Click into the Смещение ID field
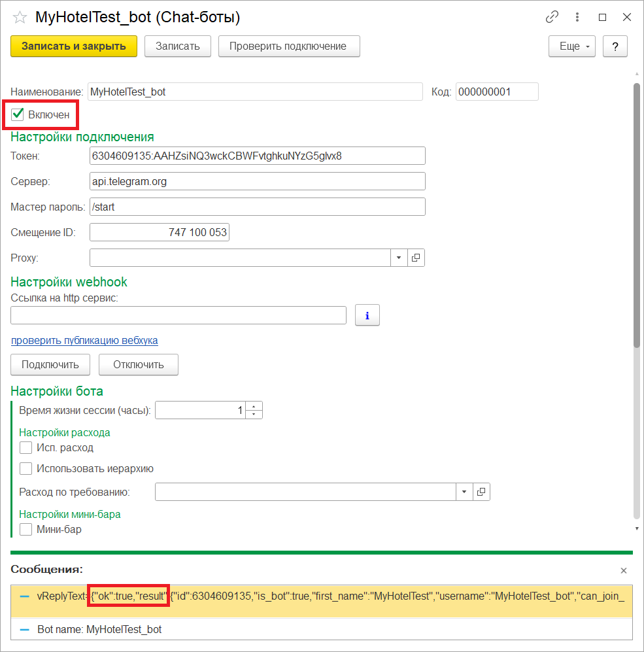644x652 pixels. coord(160,232)
